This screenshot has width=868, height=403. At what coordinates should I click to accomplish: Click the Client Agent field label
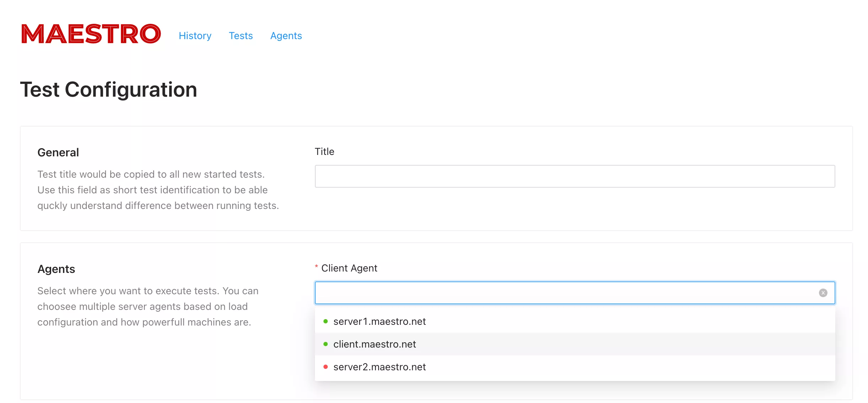click(x=349, y=268)
